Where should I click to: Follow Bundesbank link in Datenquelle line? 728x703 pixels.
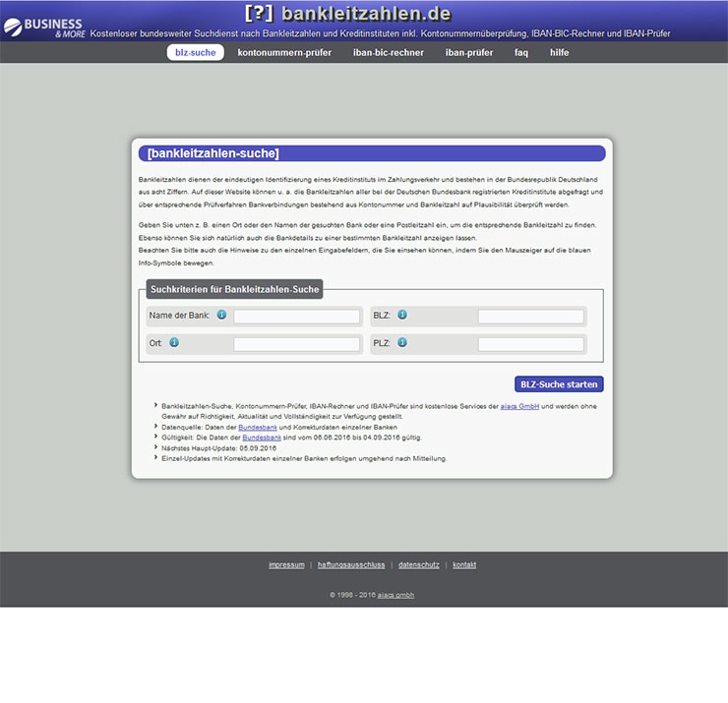coord(258,427)
